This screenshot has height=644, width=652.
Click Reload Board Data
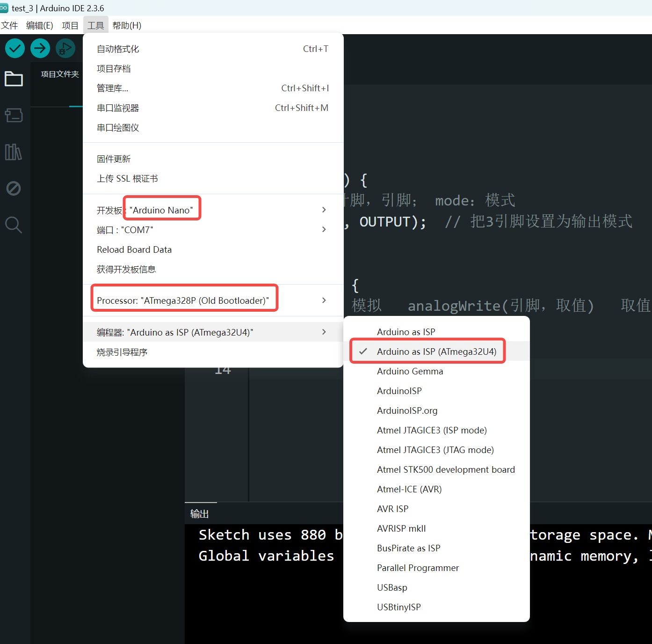[x=213, y=249]
